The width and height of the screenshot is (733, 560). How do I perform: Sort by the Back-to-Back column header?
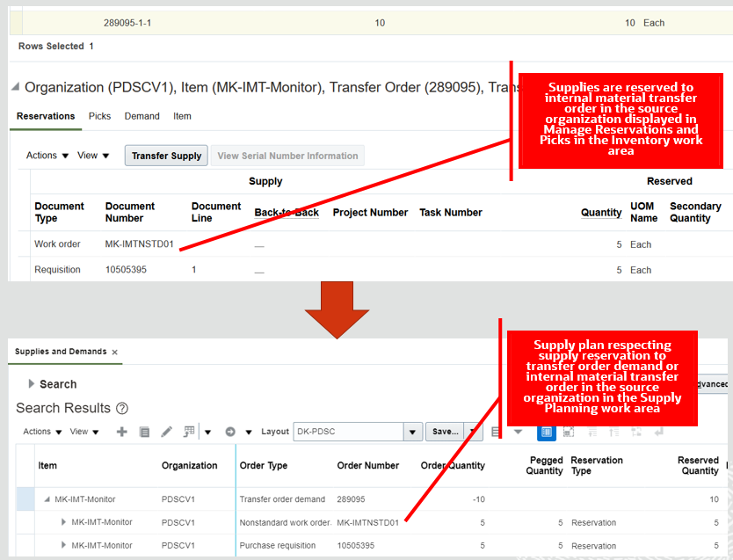287,212
